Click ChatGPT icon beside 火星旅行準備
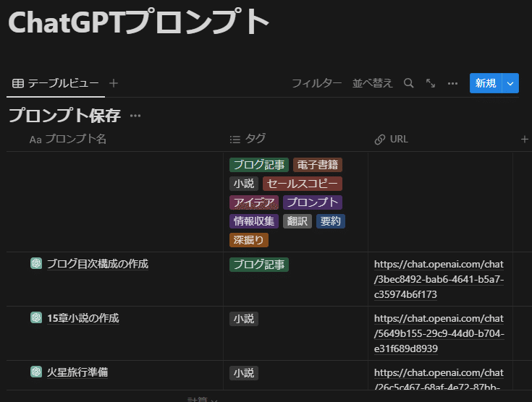Screen dimensions: 532x402 click(36, 372)
